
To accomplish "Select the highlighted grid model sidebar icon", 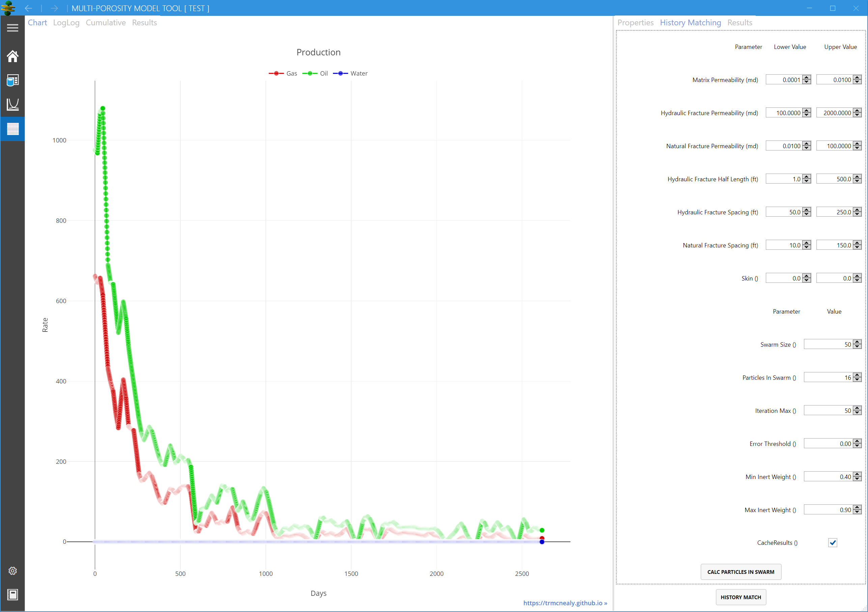I will pos(12,129).
